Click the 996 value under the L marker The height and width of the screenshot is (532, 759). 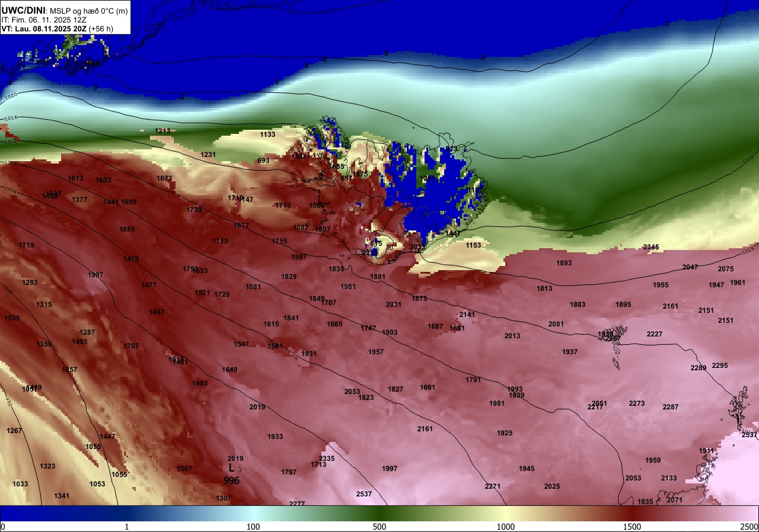(232, 480)
